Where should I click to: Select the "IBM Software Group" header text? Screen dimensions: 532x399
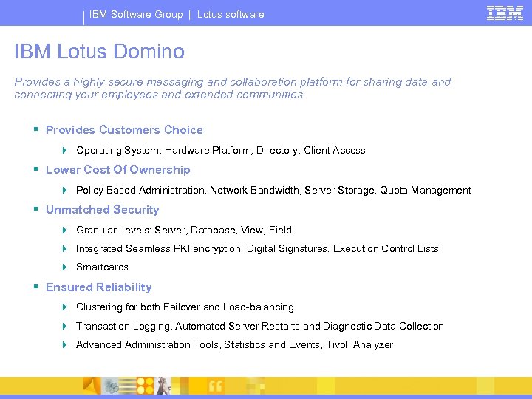136,14
